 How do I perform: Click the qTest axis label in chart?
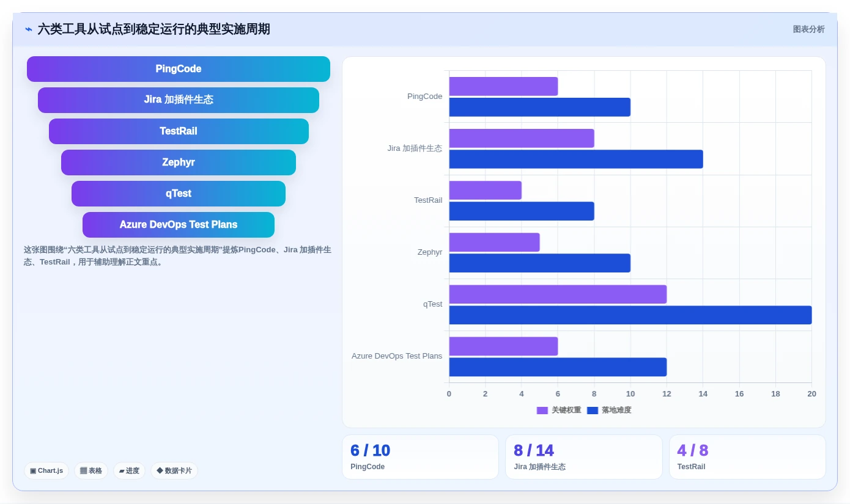pyautogui.click(x=432, y=304)
